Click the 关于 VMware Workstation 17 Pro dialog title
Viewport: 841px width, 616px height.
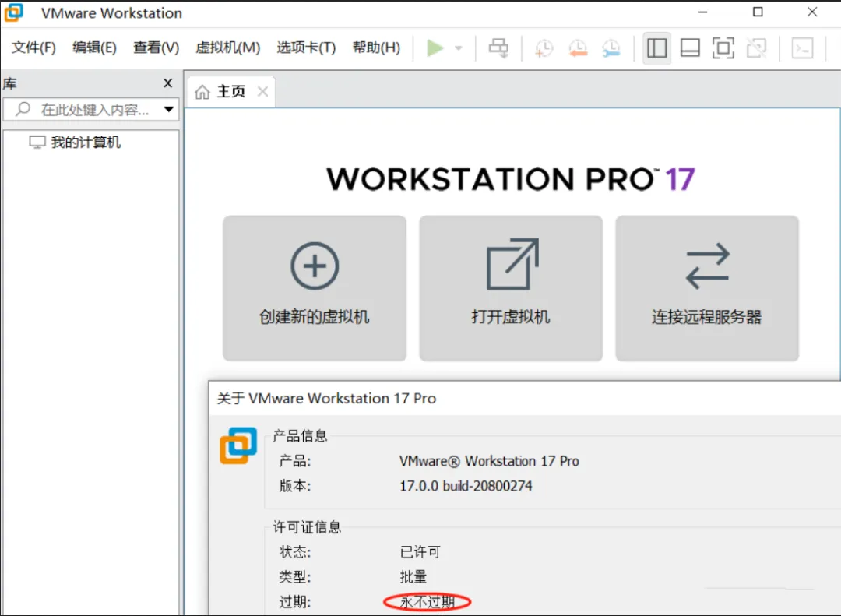pyautogui.click(x=326, y=398)
